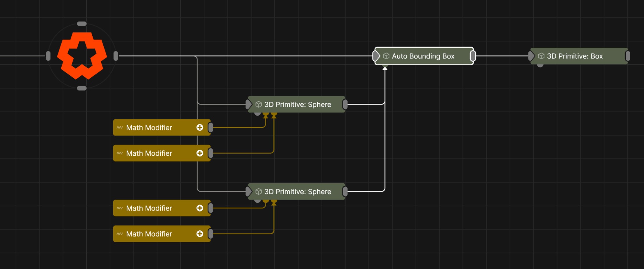
Task: Click the cube icon on lower Sphere node
Action: click(x=258, y=191)
